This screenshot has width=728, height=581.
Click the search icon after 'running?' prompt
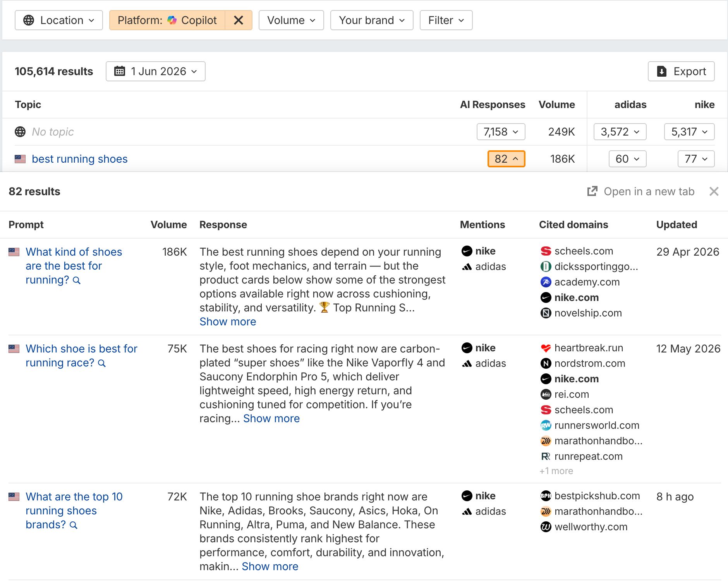tap(77, 280)
